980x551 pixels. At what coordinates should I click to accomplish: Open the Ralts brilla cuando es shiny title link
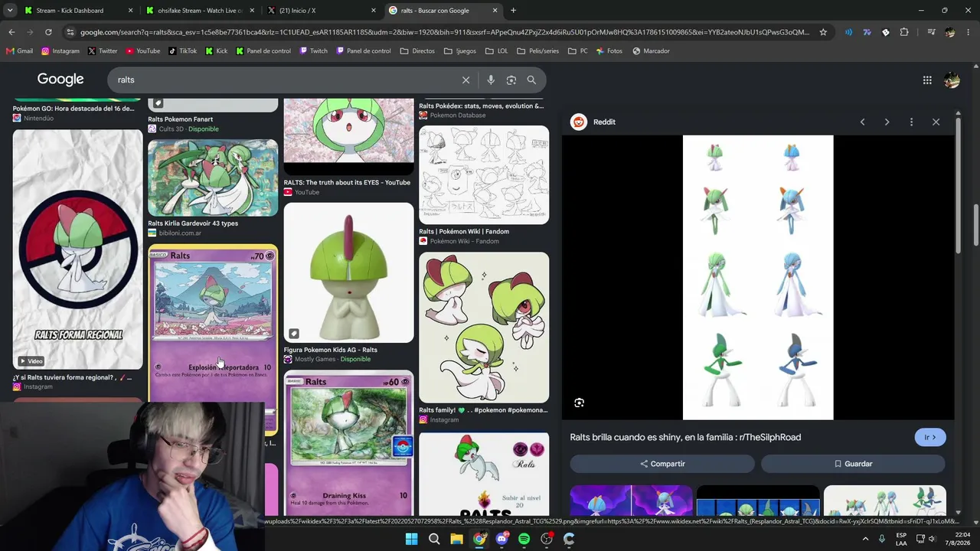pyautogui.click(x=685, y=438)
